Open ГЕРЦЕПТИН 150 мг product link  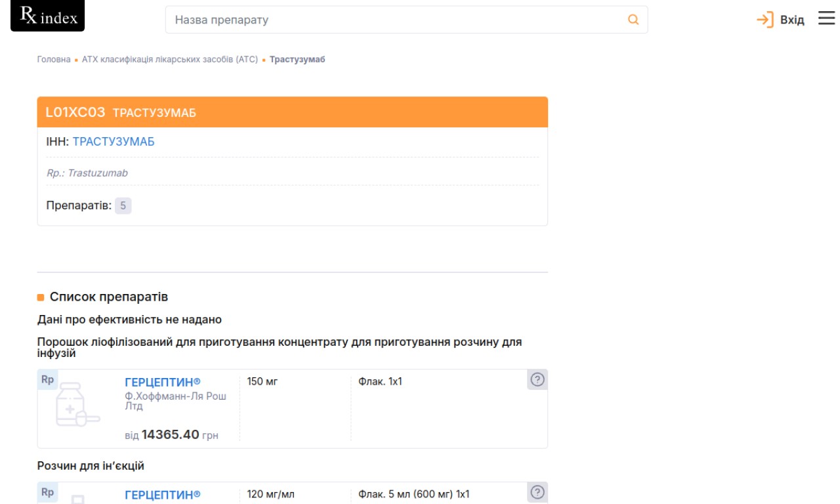point(163,382)
